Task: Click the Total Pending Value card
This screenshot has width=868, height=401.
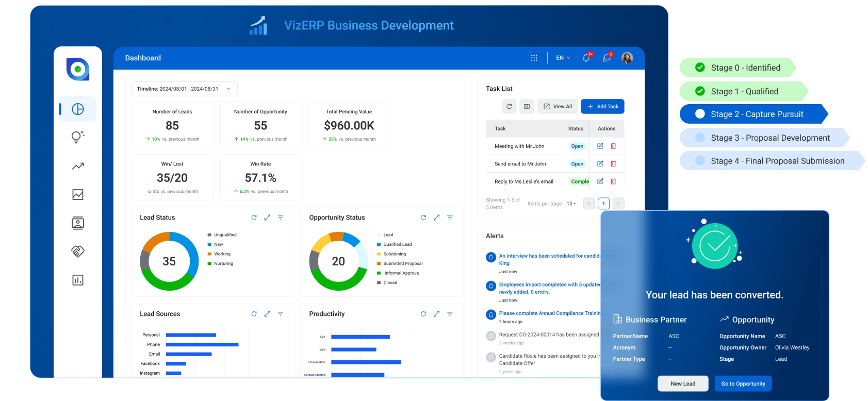Action: coord(349,125)
